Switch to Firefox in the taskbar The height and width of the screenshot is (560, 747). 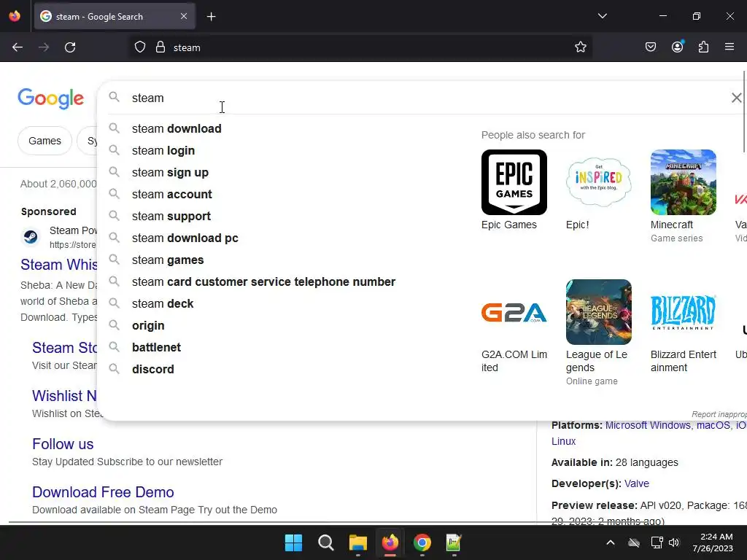(390, 542)
